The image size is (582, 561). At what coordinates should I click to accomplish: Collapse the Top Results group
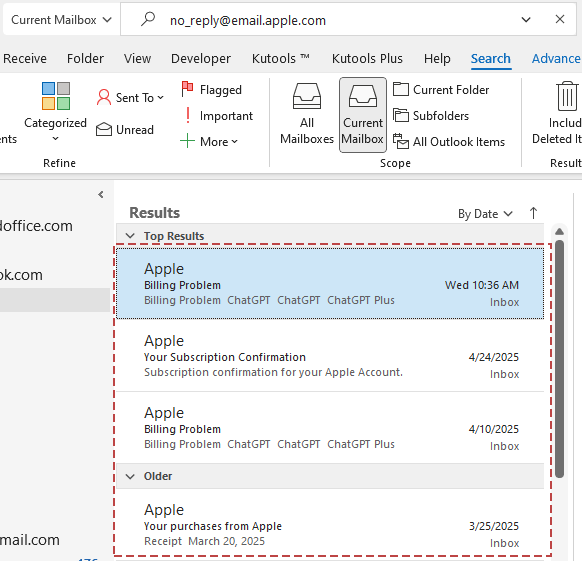pyautogui.click(x=130, y=236)
